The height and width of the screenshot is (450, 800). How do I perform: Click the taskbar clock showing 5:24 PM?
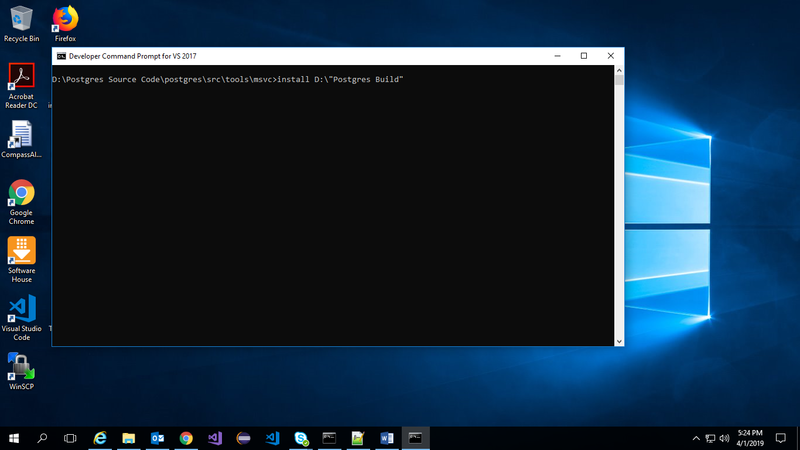(x=750, y=438)
